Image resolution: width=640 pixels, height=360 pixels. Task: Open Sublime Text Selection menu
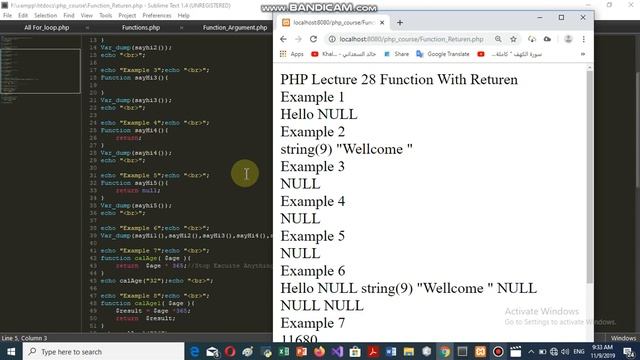pyautogui.click(x=45, y=16)
